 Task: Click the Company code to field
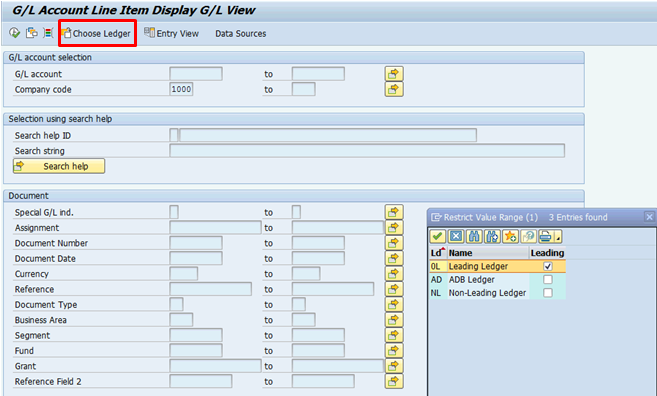303,89
